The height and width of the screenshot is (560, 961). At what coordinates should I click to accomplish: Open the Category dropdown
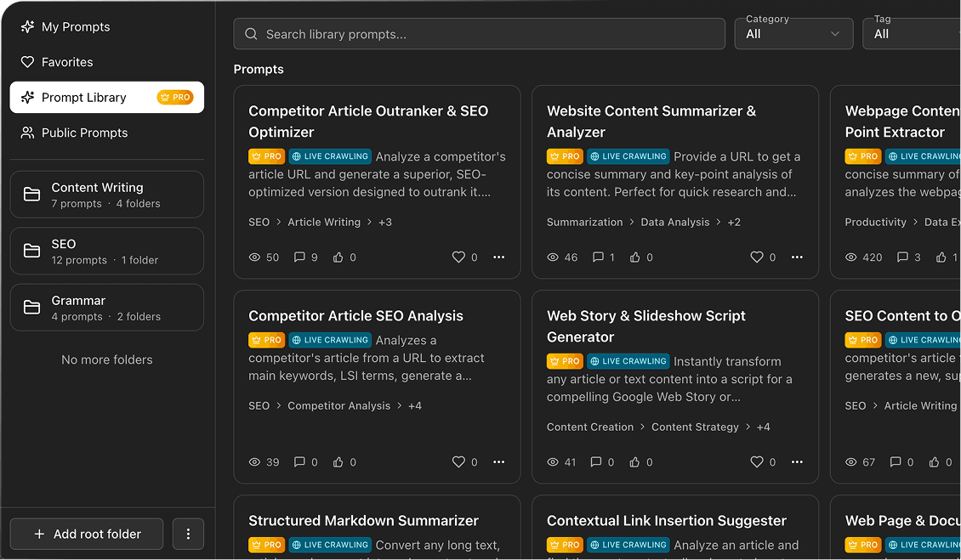(x=793, y=34)
